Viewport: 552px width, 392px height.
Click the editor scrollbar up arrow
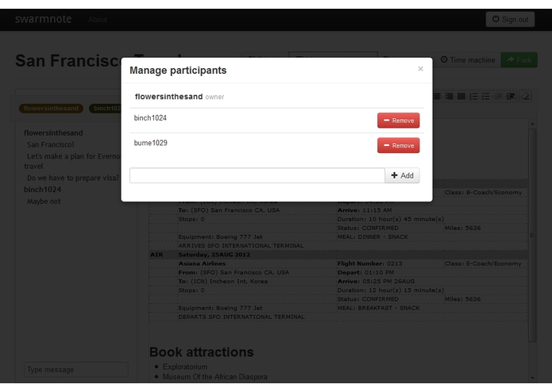(532, 124)
